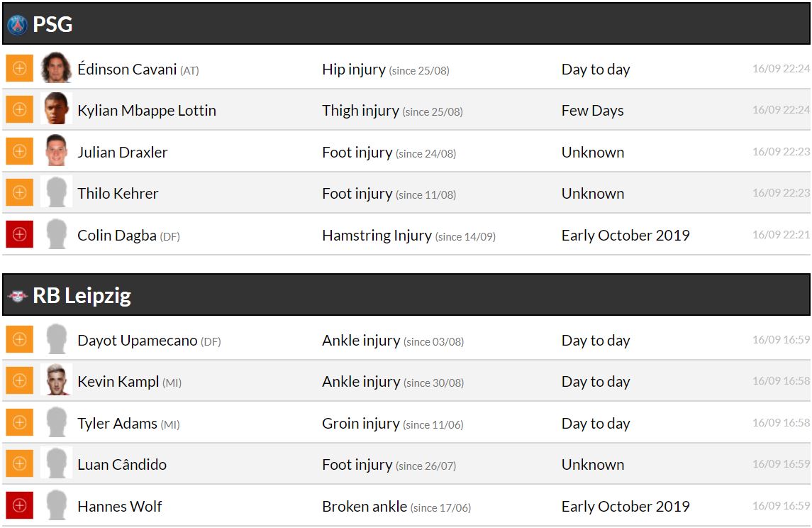Viewport: 812px width, 528px height.
Task: Click orange injury icon beside Édinson Cavani
Action: 19,69
